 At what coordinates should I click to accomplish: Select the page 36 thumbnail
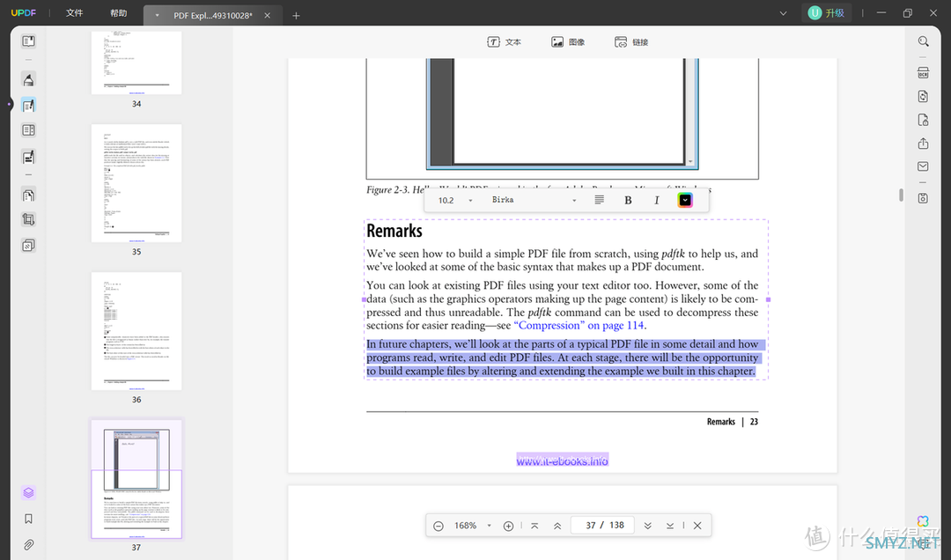[x=136, y=331]
